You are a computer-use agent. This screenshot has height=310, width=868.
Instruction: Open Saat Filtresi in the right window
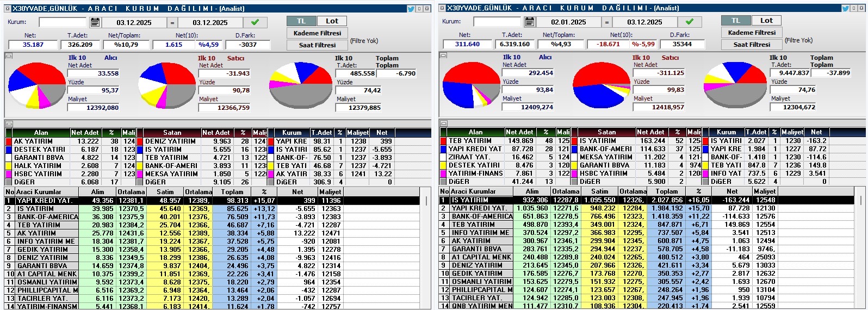tap(752, 45)
